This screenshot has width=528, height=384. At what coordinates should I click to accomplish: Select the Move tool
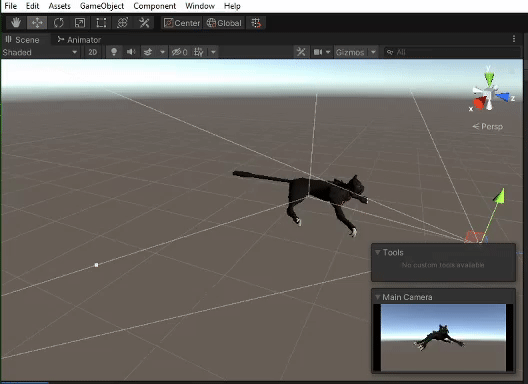[37, 23]
